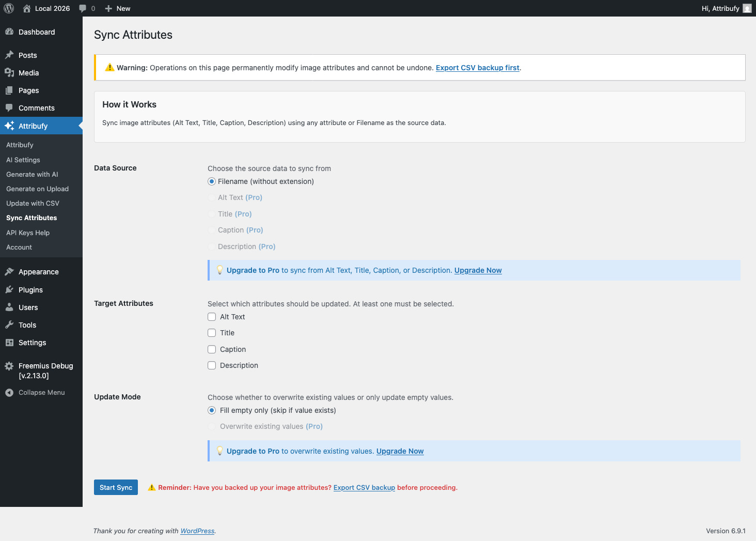756x541 pixels.
Task: Open the Appearance paintbrush icon
Action: click(x=9, y=271)
